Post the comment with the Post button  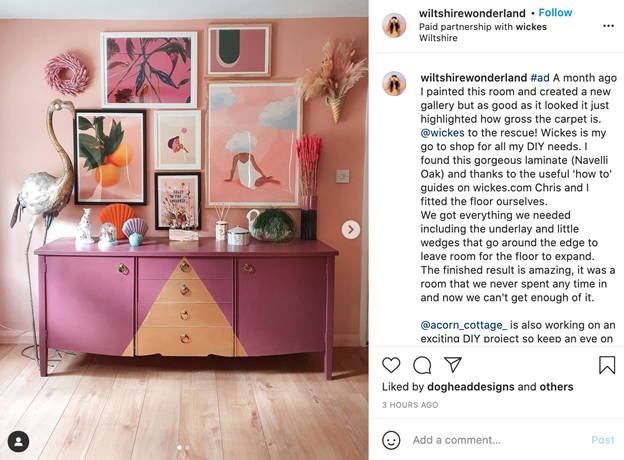tap(603, 440)
